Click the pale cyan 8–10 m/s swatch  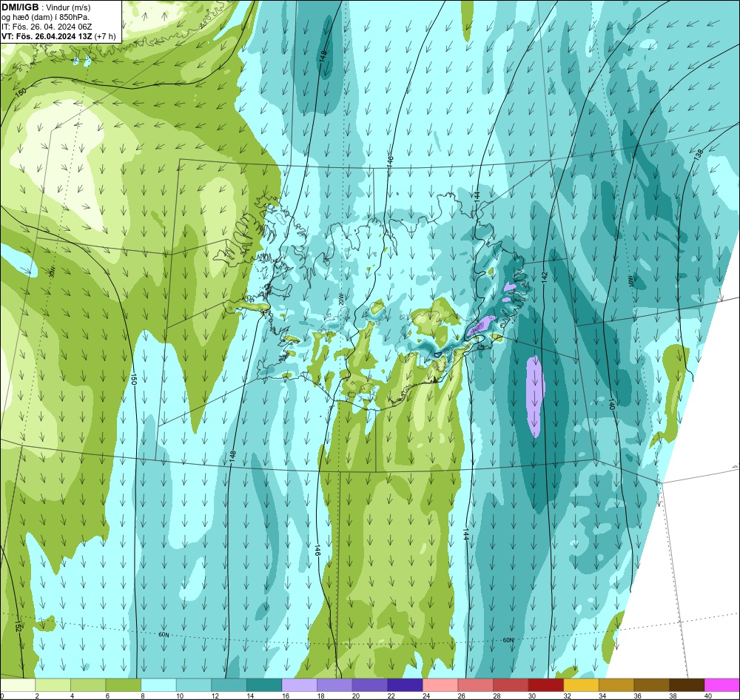pos(158,685)
